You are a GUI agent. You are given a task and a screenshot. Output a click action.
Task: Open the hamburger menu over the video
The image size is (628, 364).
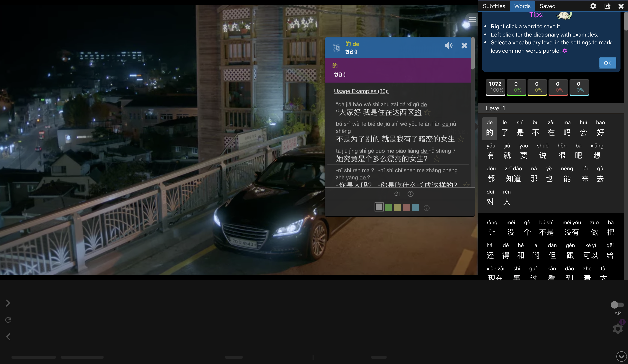click(x=472, y=19)
